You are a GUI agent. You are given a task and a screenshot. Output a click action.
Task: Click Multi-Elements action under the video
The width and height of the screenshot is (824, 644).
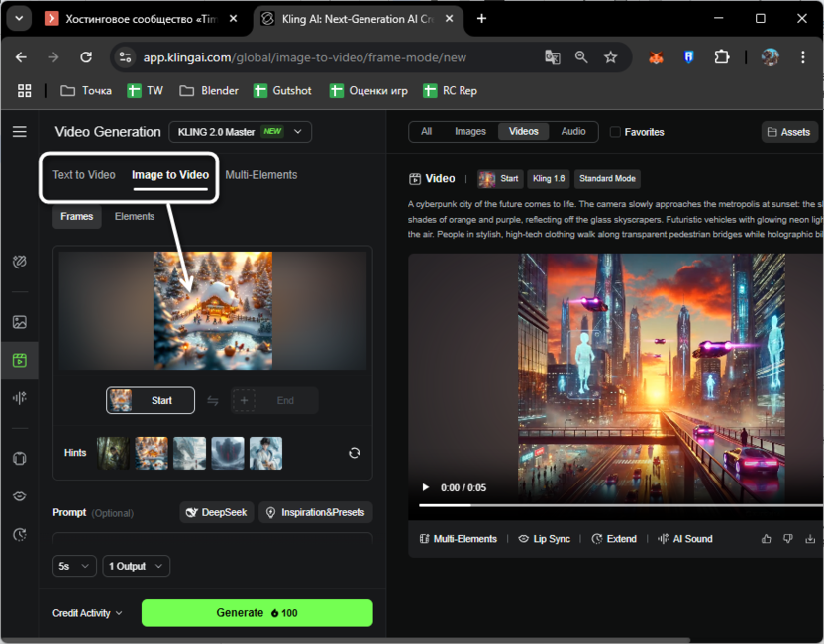click(x=459, y=539)
